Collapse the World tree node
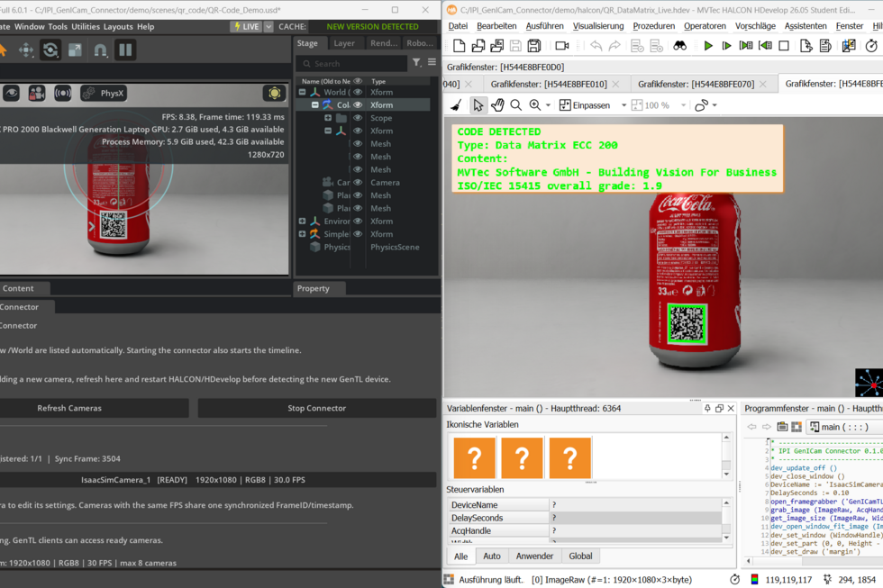Viewport: 883px width, 588px height. (303, 92)
